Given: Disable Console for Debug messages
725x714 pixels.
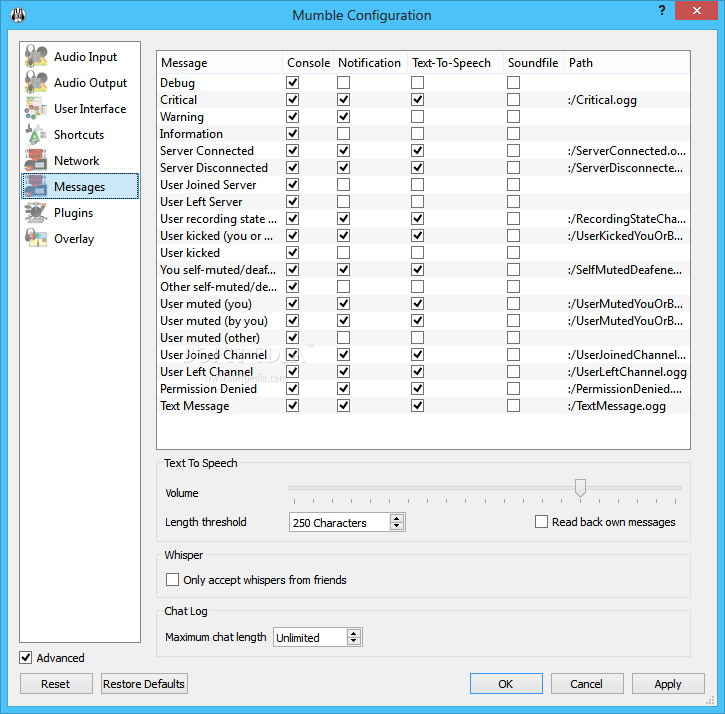Looking at the screenshot, I should click(x=293, y=83).
